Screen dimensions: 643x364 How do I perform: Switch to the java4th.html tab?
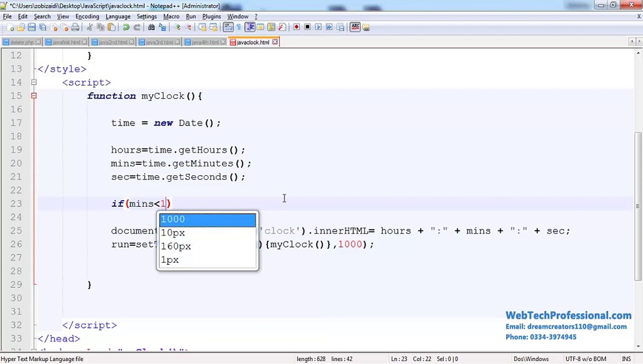point(205,42)
